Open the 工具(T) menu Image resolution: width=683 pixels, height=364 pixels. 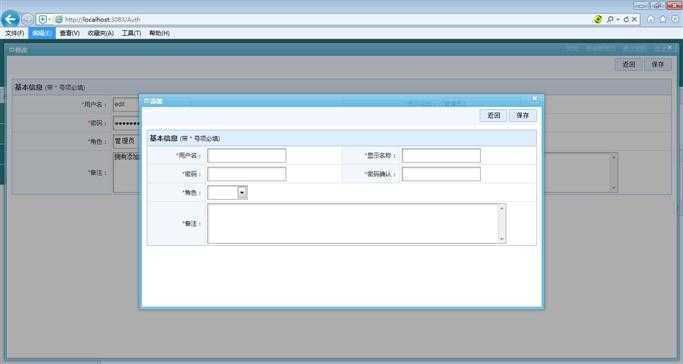click(x=131, y=33)
